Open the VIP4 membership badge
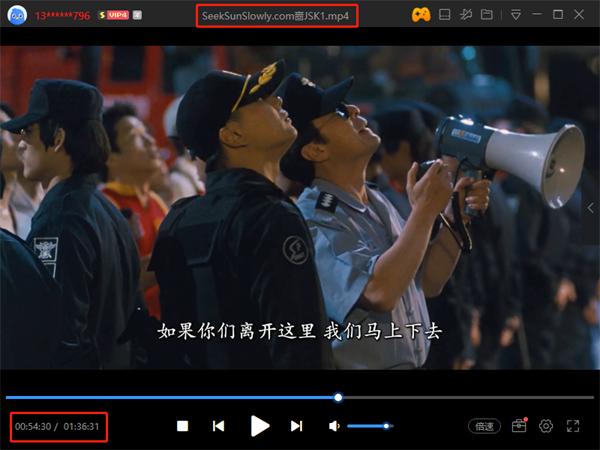Screen dimensions: 600x450 114,15
